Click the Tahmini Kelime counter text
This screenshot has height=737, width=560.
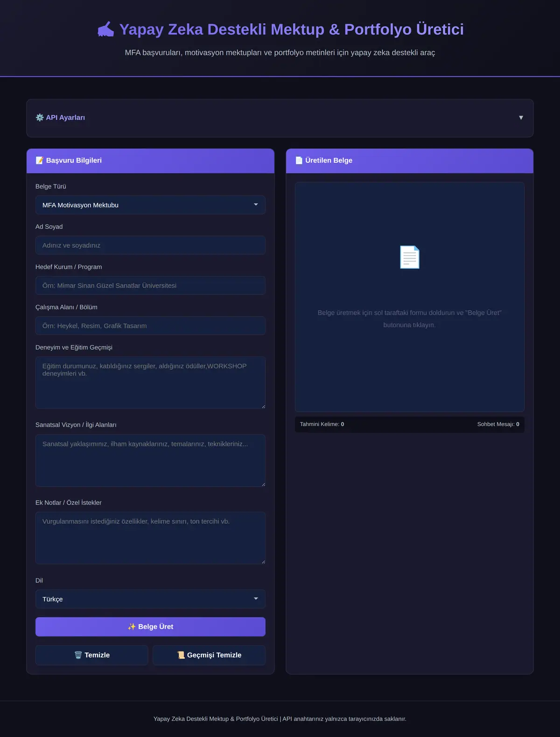click(x=322, y=424)
